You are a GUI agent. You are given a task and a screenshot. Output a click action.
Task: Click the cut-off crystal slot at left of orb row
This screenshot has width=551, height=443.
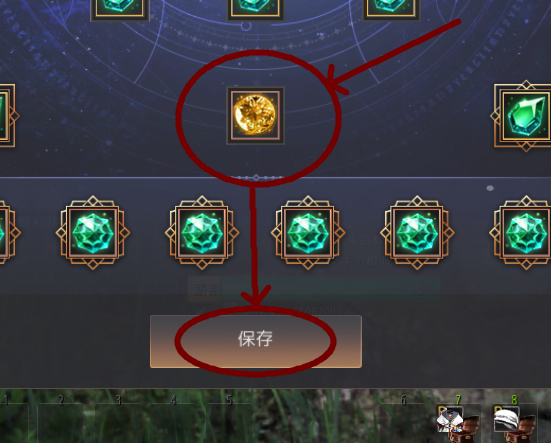(x=8, y=116)
